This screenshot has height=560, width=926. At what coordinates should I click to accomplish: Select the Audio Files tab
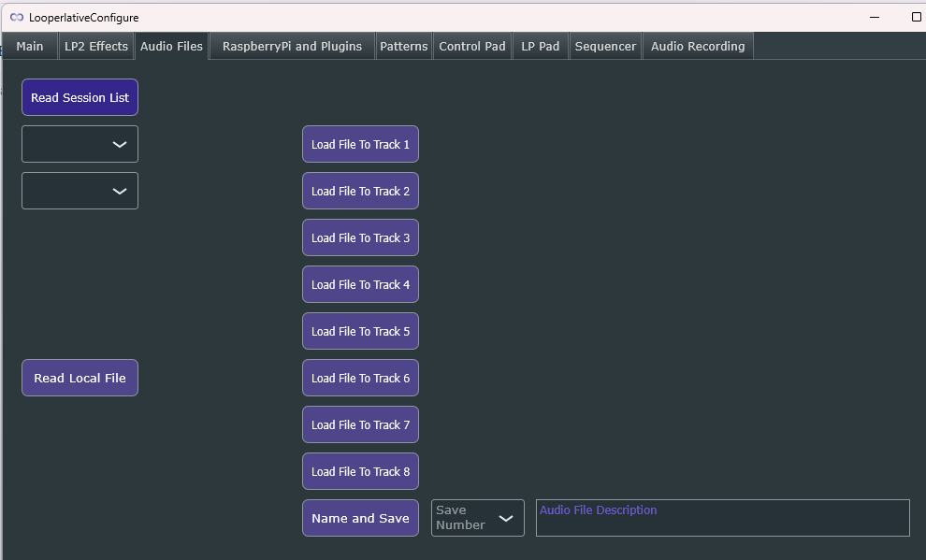[171, 46]
